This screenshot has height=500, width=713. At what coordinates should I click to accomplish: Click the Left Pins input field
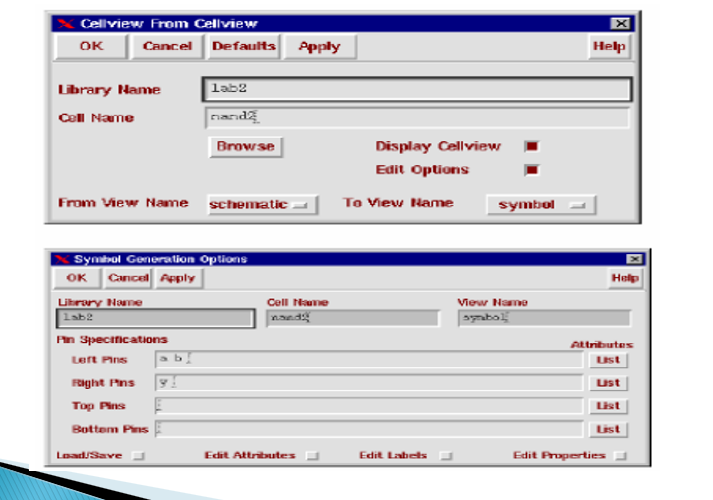(x=369, y=359)
